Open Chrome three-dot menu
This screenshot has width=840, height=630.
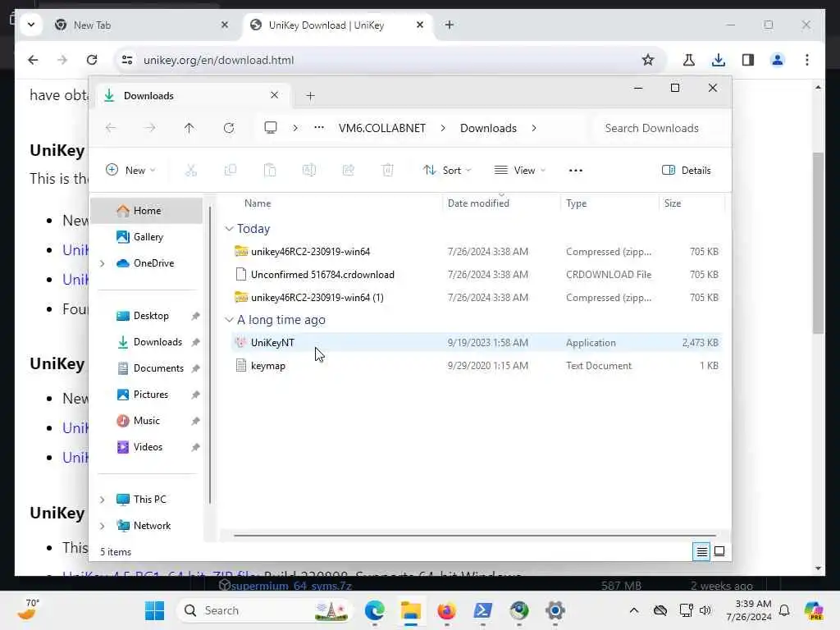click(807, 60)
